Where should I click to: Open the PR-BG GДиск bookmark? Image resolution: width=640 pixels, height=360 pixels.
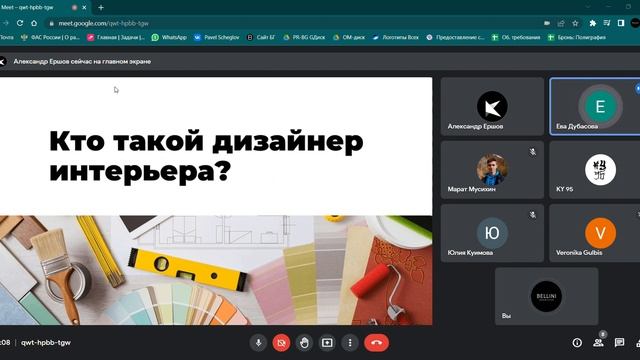point(304,37)
